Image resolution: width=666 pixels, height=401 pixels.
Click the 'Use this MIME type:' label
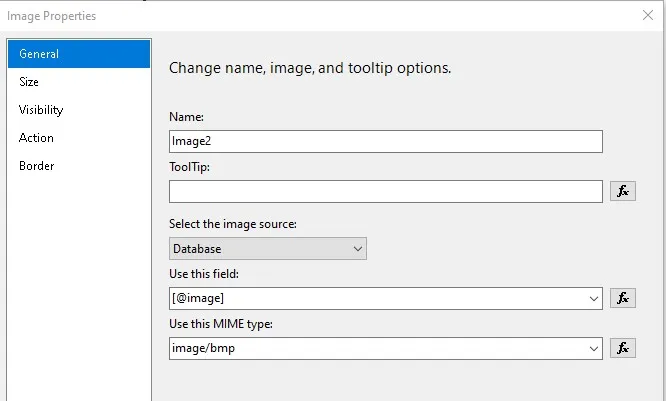pyautogui.click(x=222, y=323)
